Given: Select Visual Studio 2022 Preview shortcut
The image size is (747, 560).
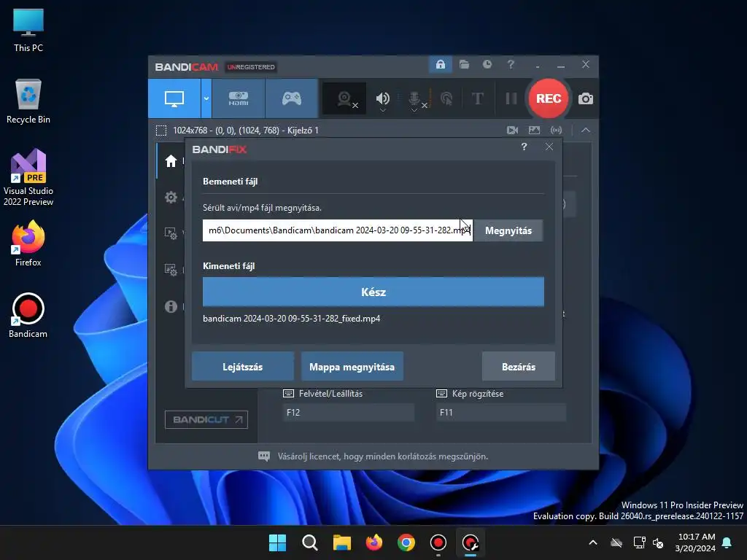Looking at the screenshot, I should (28, 177).
